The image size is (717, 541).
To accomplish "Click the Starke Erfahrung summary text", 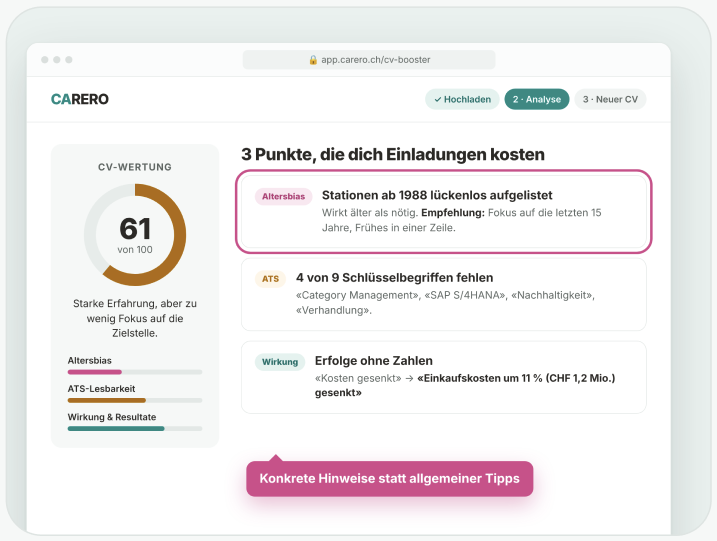I will (135, 318).
